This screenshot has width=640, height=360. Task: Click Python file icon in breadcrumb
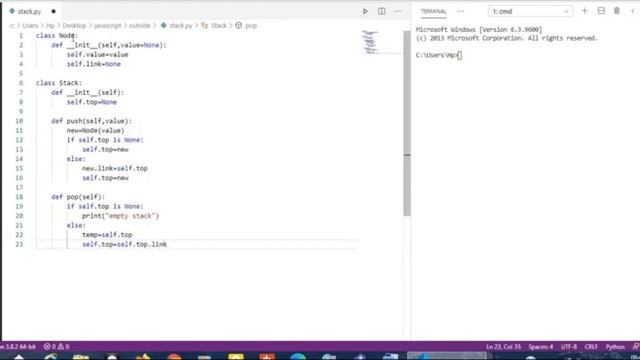[x=164, y=25]
